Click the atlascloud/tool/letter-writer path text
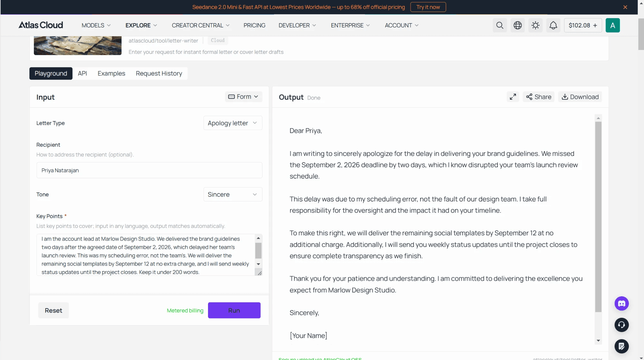Viewport: 644px width, 360px height. coord(163,41)
